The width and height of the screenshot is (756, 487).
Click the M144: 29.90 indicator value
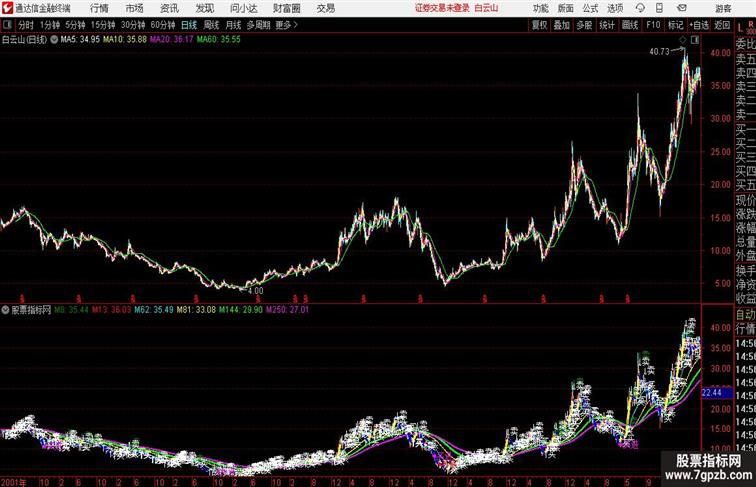tap(241, 310)
